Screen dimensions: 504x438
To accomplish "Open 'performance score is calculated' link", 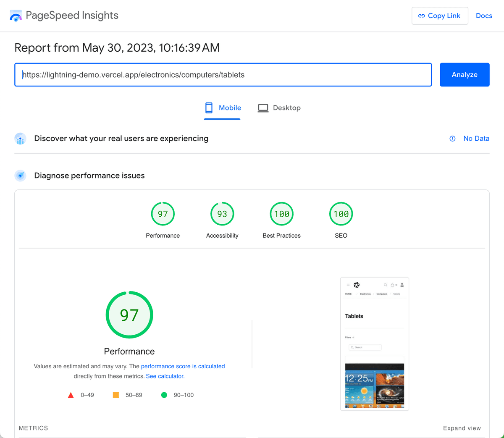I will click(183, 366).
